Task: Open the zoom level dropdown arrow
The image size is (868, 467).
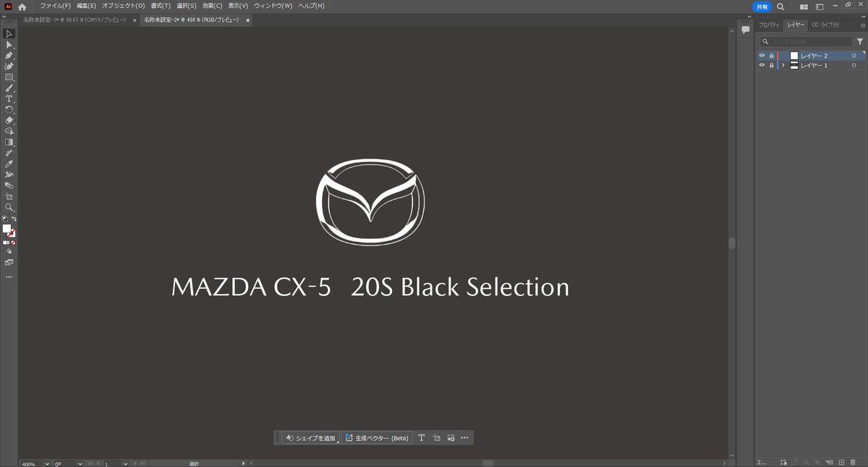Action: (x=48, y=463)
